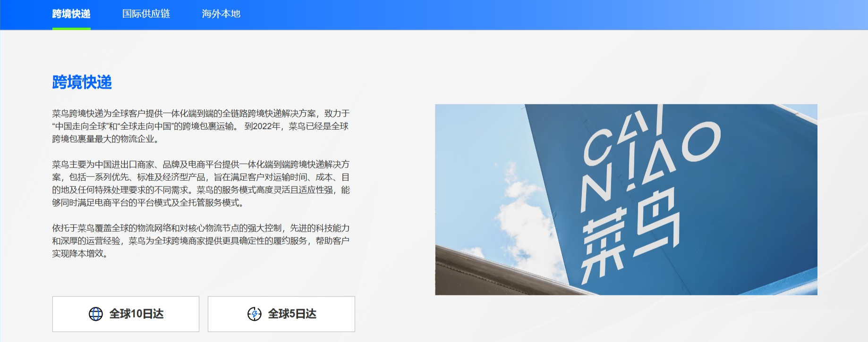The image size is (868, 342).
Task: Click the globe icon beside 全球10日达
Action: pyautogui.click(x=96, y=314)
